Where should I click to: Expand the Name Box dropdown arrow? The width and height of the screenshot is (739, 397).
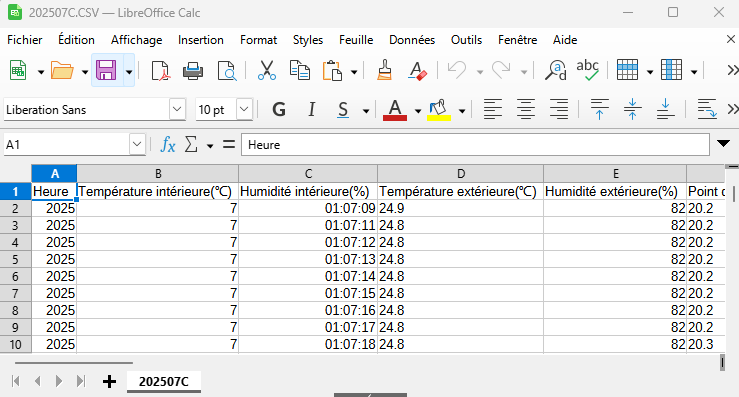tap(137, 144)
